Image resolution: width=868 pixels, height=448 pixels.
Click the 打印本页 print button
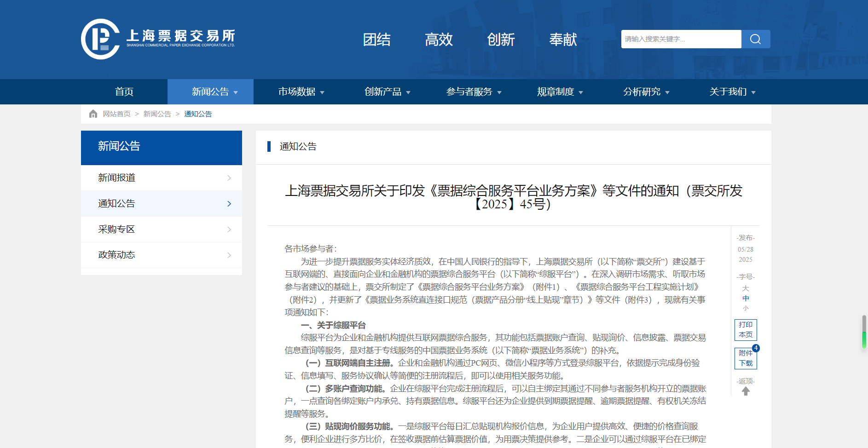click(746, 330)
